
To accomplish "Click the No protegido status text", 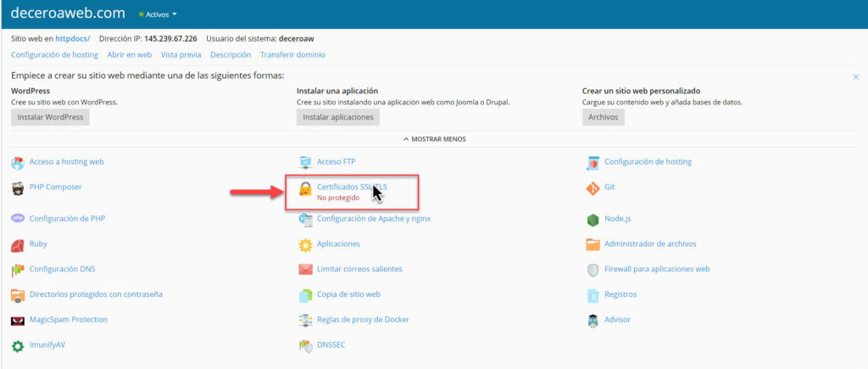I will [338, 198].
